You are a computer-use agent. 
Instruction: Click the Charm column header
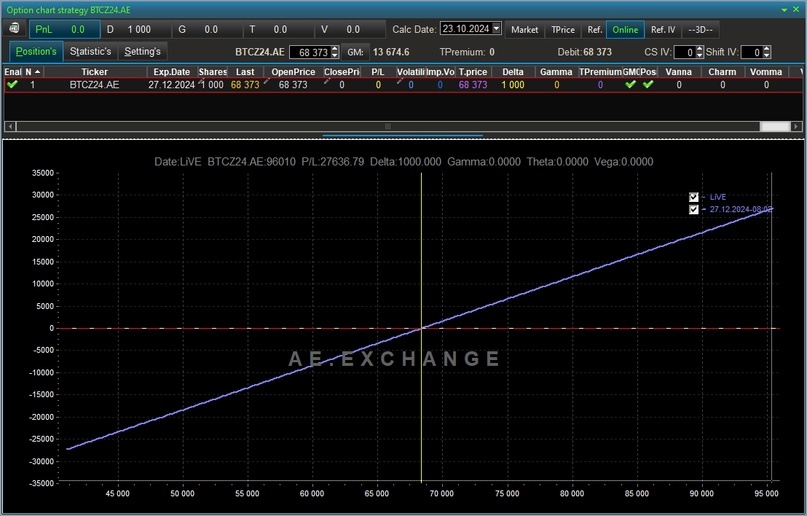pos(722,72)
